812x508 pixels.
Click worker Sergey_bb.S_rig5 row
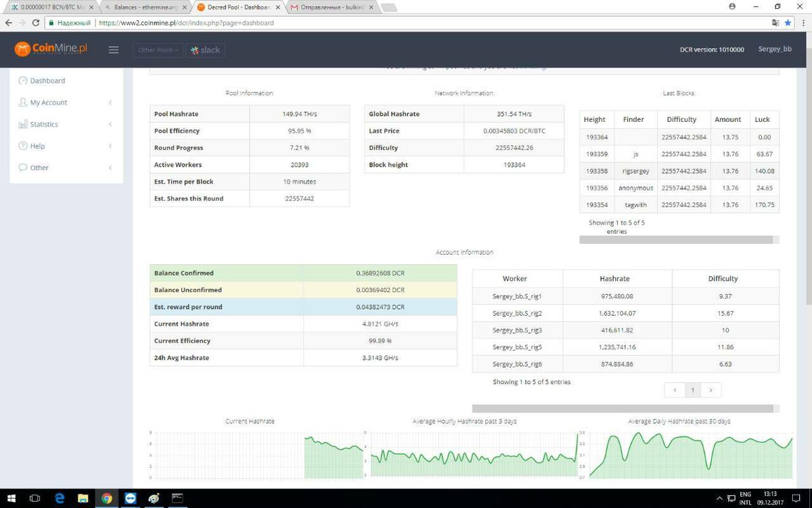tap(625, 347)
